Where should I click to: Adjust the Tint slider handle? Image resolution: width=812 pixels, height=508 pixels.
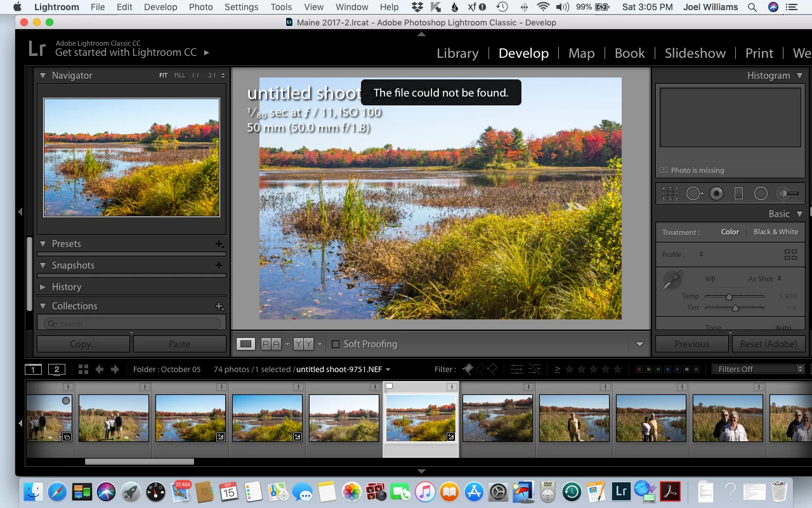[x=735, y=308]
